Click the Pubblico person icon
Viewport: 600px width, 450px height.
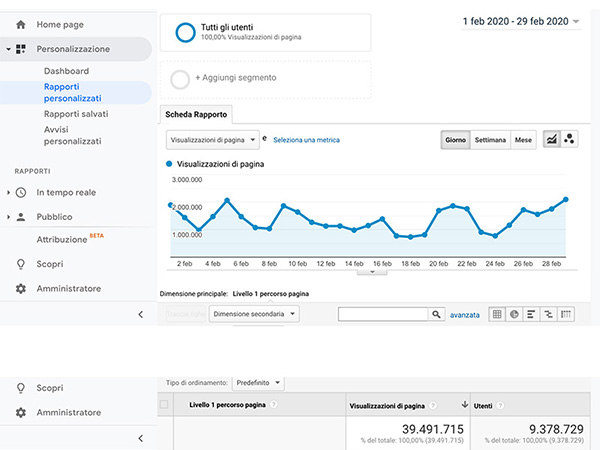(x=21, y=217)
